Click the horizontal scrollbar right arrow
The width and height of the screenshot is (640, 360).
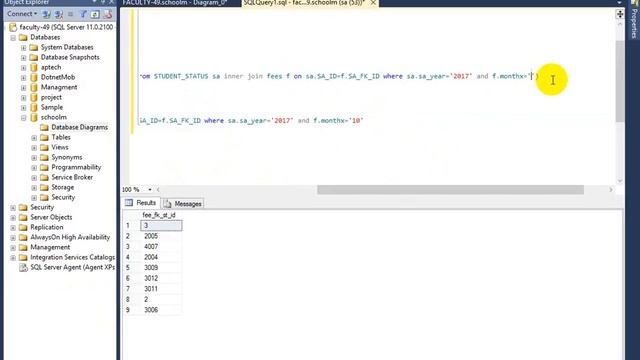pos(611,190)
